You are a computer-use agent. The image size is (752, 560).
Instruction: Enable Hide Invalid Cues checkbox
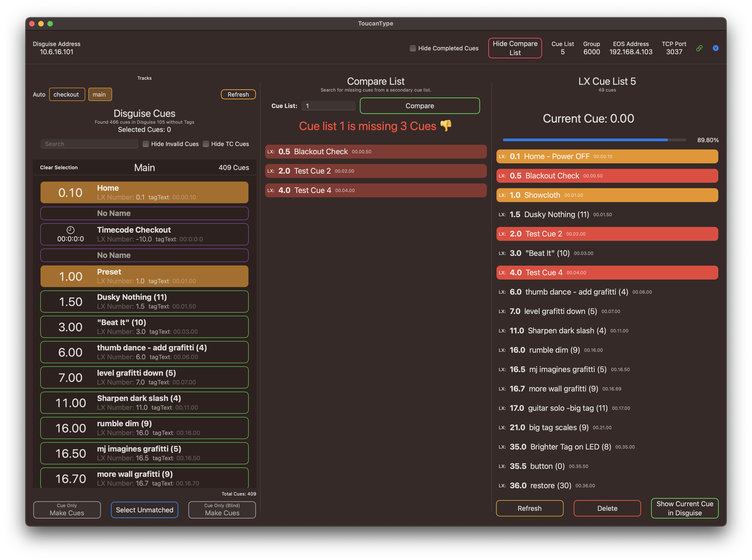(146, 144)
